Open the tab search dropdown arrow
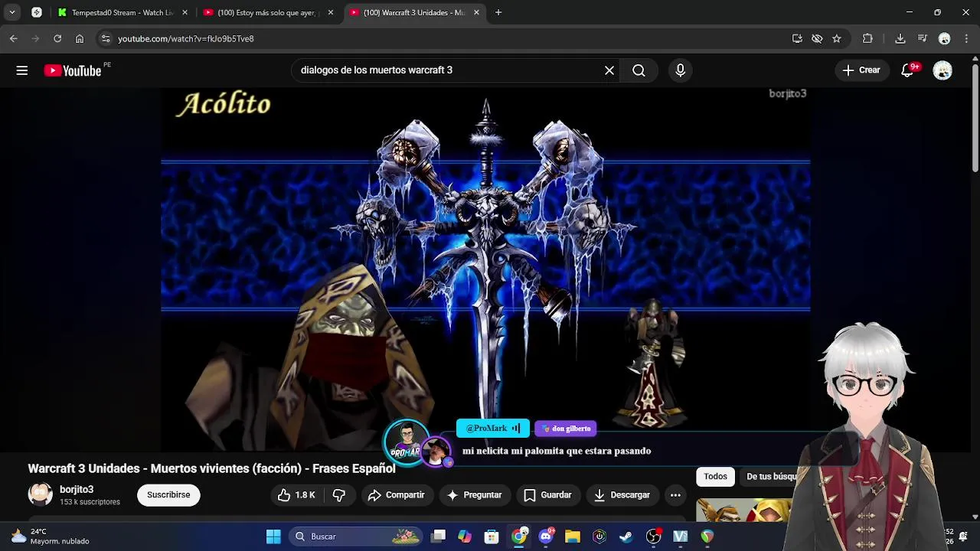The width and height of the screenshot is (980, 551). click(x=12, y=12)
